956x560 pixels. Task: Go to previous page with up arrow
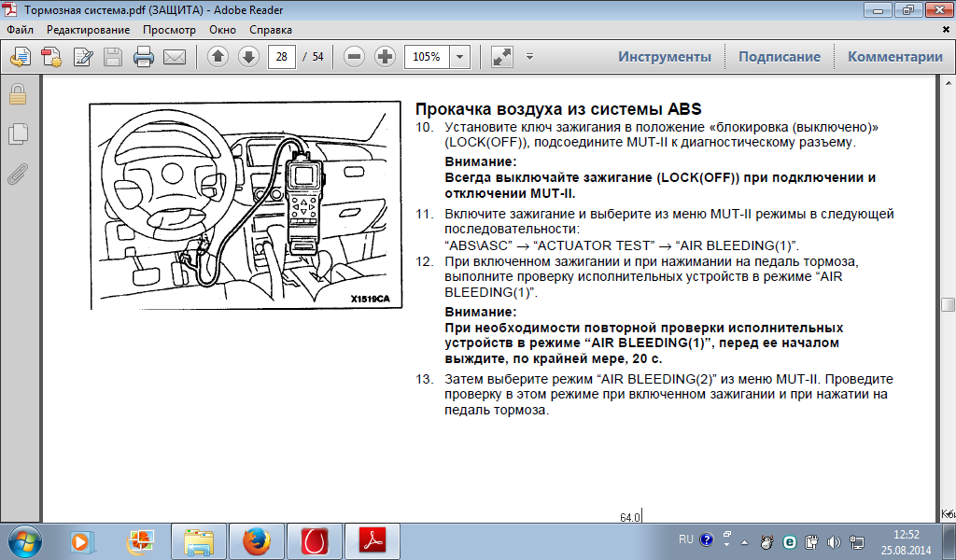point(218,57)
